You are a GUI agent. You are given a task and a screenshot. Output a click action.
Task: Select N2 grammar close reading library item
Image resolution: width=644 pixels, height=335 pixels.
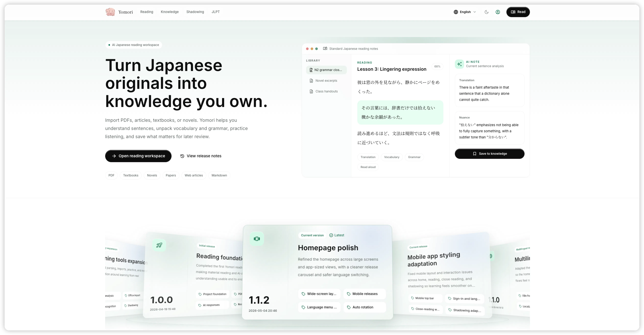326,70
